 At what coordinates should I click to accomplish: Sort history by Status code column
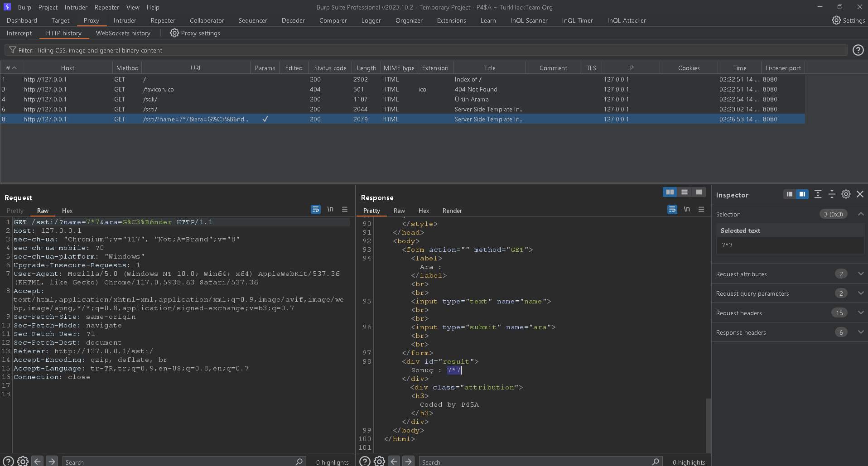click(x=330, y=68)
